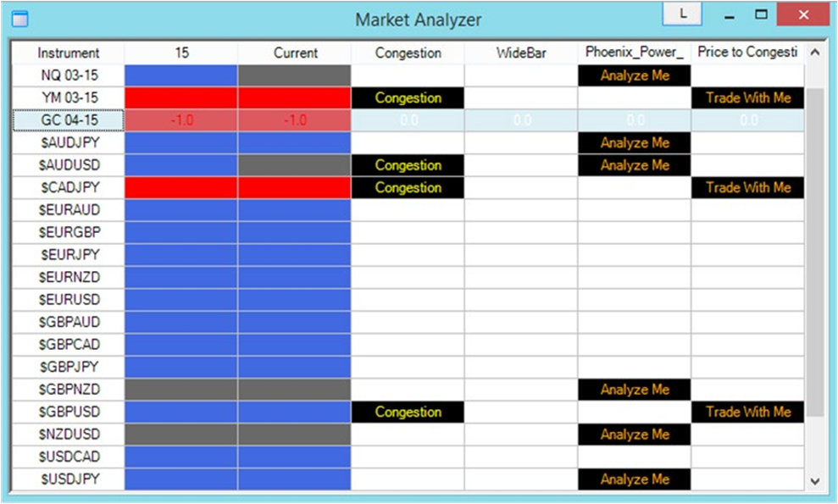Viewport: 838px width, 504px height.
Task: Select the $EURUSD instrument
Action: point(69,300)
